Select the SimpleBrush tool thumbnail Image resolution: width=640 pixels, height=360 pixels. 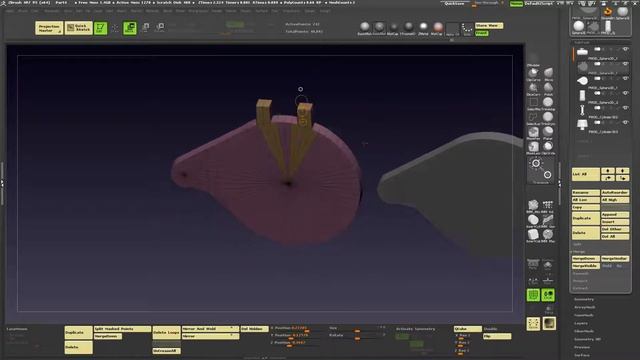click(x=608, y=12)
